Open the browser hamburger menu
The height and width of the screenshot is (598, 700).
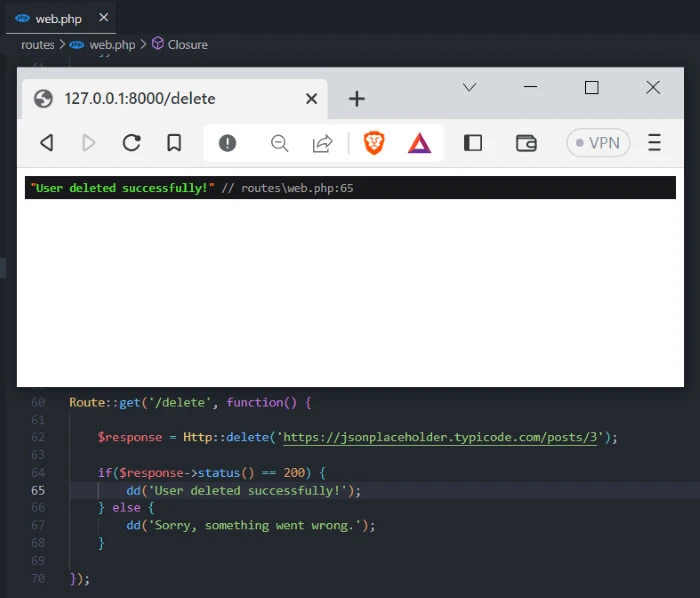tap(655, 143)
